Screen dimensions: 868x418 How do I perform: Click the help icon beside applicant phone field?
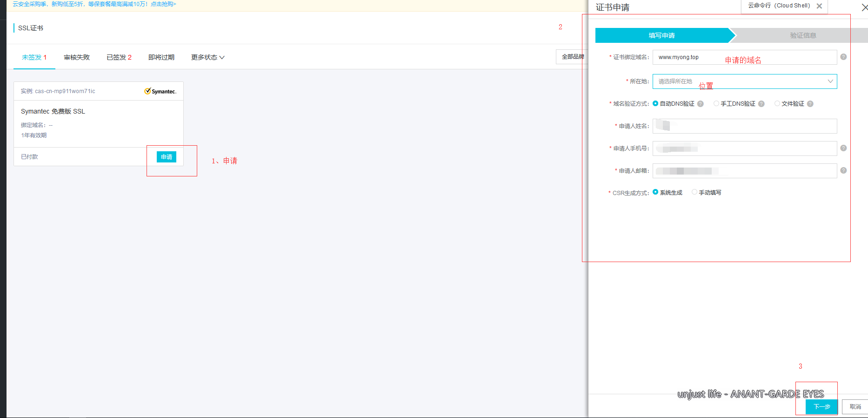pos(843,148)
